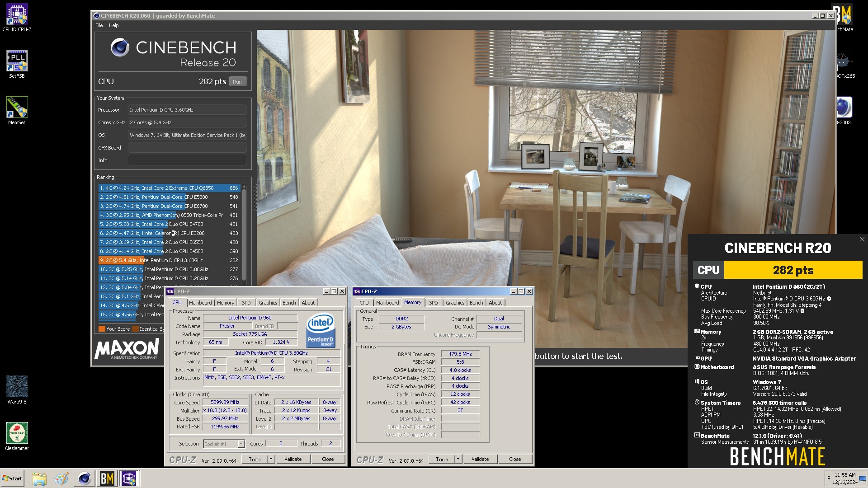
Task: Click the BenchMate GPU section icon
Action: point(697,358)
